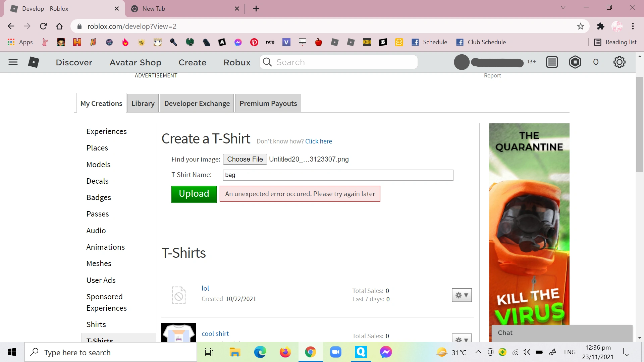Open Chrome three-dot menu
The height and width of the screenshot is (362, 644).
coord(633,26)
